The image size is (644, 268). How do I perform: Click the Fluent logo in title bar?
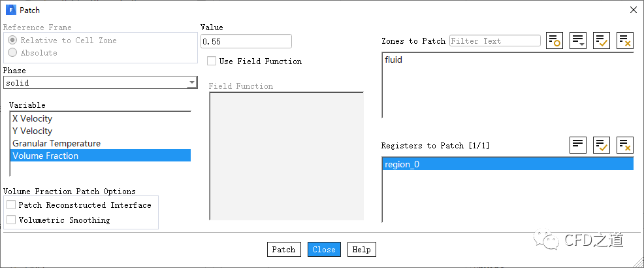[x=10, y=10]
